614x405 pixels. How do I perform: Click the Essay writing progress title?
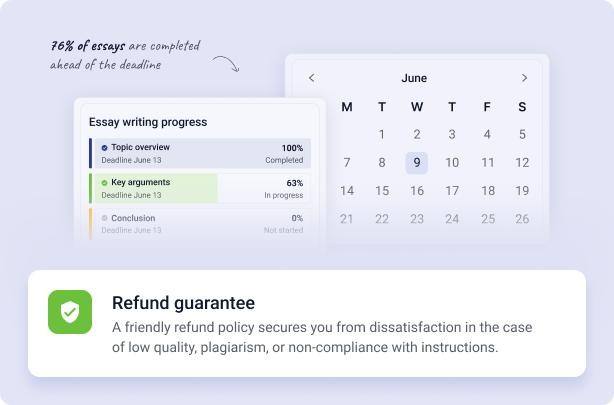coord(148,122)
